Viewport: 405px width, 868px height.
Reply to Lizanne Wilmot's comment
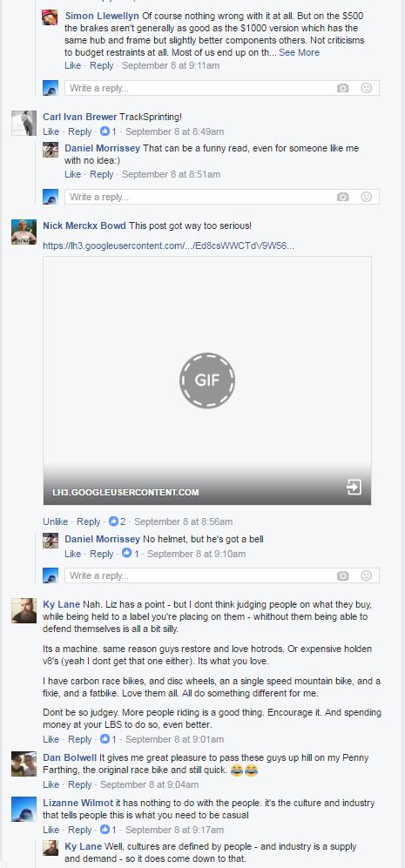point(80,830)
